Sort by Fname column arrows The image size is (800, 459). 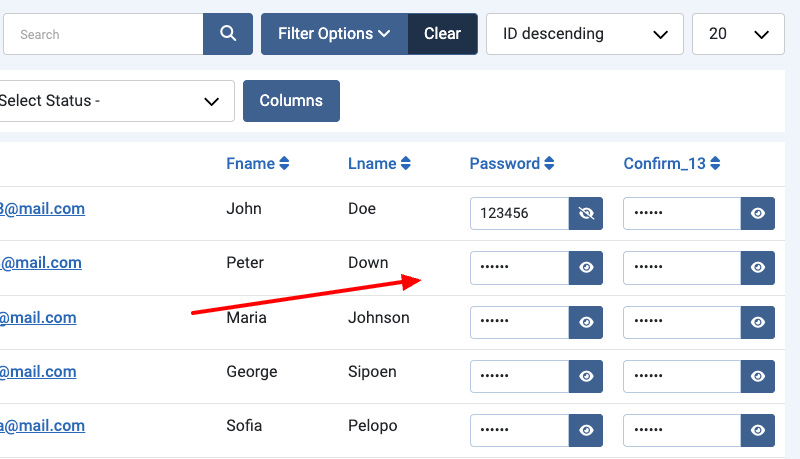(x=284, y=163)
